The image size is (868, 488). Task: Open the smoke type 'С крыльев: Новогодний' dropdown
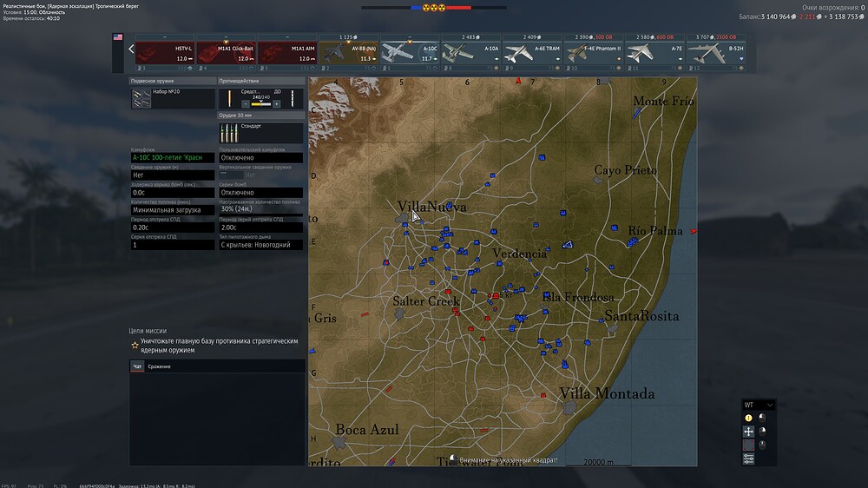(x=260, y=245)
